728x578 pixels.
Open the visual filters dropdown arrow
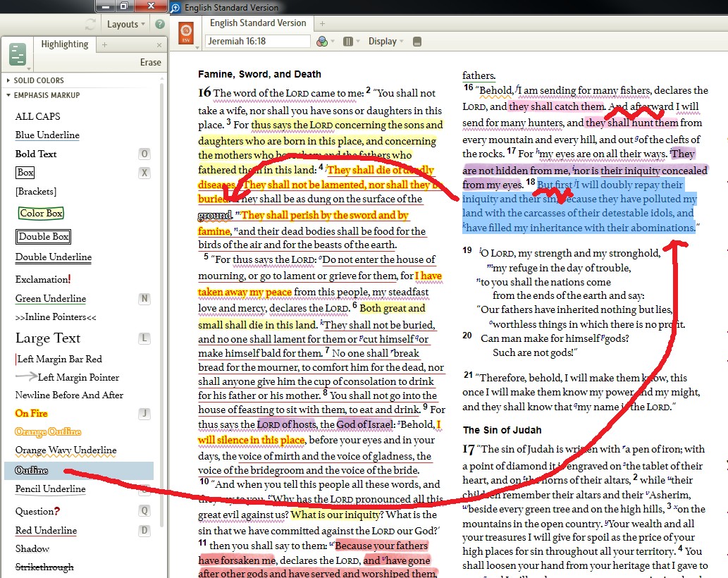coord(333,42)
